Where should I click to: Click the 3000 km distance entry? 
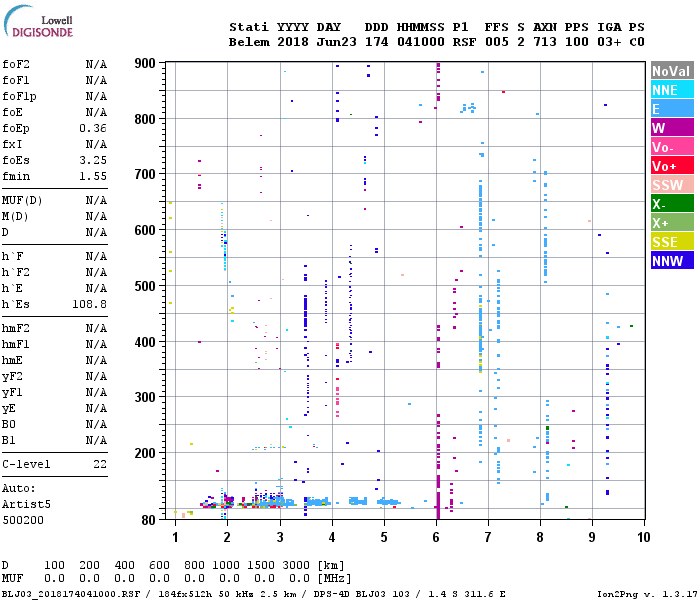click(296, 565)
